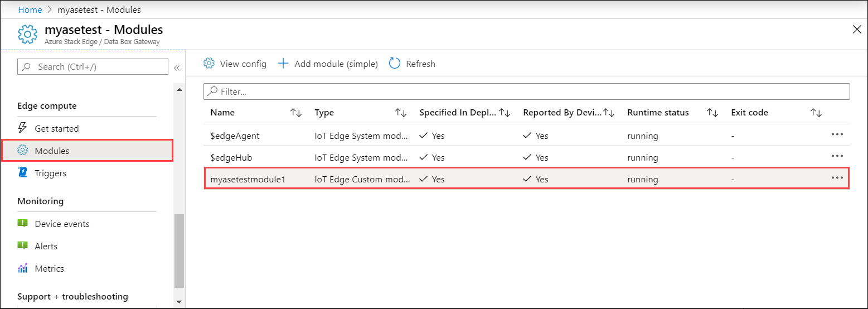This screenshot has height=309, width=868.
Task: Select the myasetestmodule1 module name
Action: point(248,179)
